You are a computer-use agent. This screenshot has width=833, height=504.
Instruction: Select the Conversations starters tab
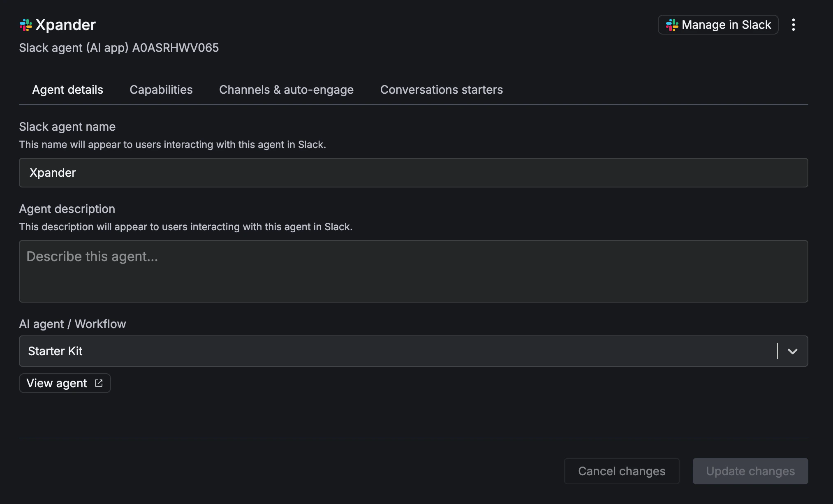(x=442, y=90)
